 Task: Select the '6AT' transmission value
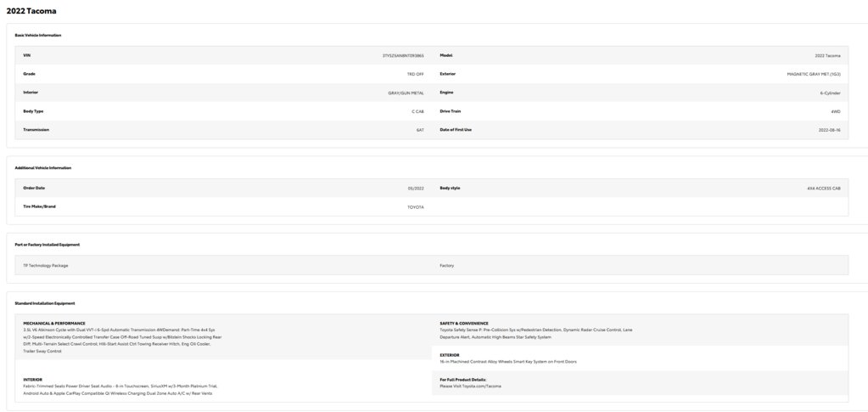420,130
